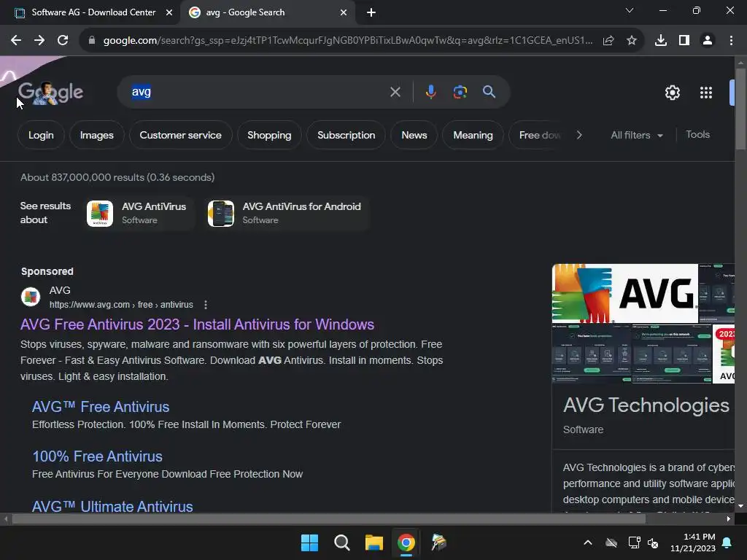
Task: Open the AVG Technologies knowledge panel title
Action: pyautogui.click(x=646, y=405)
